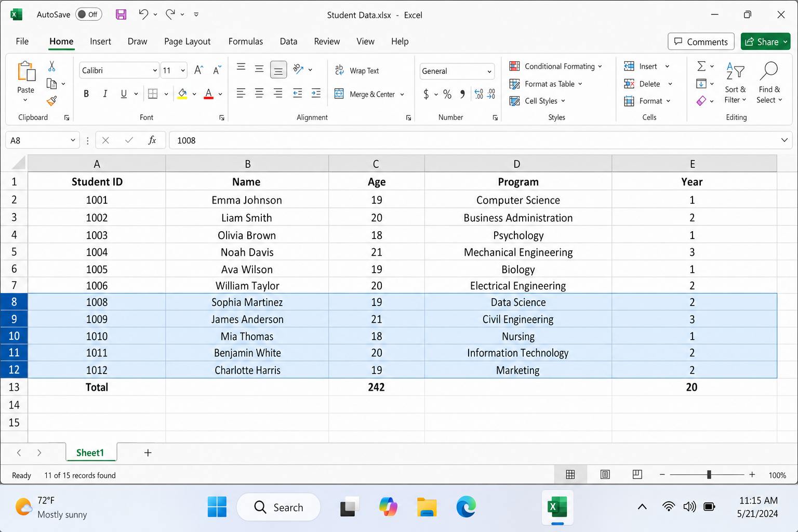Open the File menu
Image resolution: width=798 pixels, height=532 pixels.
(22, 42)
